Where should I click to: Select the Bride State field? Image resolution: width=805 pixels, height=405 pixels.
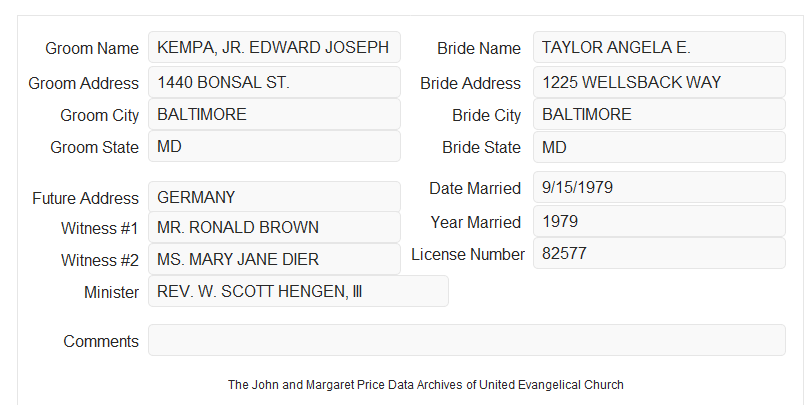(x=659, y=147)
